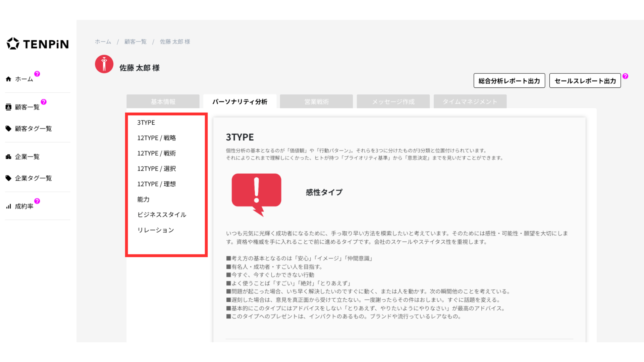Click the help icon beside ホーム
This screenshot has height=362, width=644.
point(37,74)
